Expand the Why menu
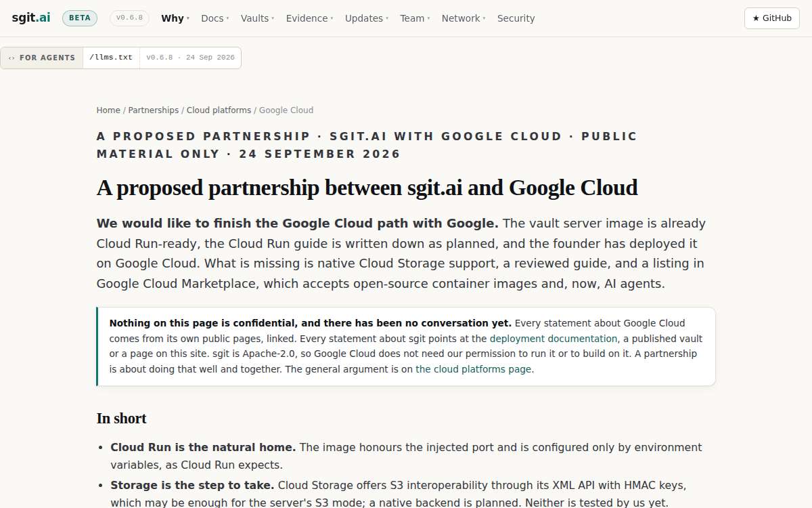This screenshot has height=508, width=812. pos(175,18)
